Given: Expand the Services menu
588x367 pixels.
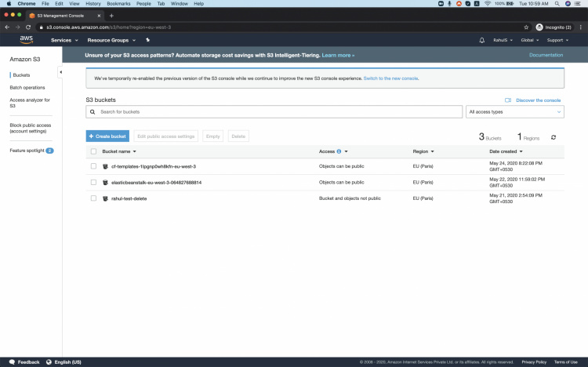Looking at the screenshot, I should tap(64, 40).
